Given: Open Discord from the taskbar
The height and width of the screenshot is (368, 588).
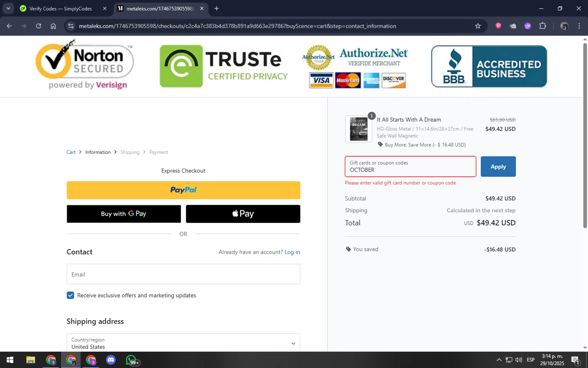Looking at the screenshot, I should (x=111, y=360).
